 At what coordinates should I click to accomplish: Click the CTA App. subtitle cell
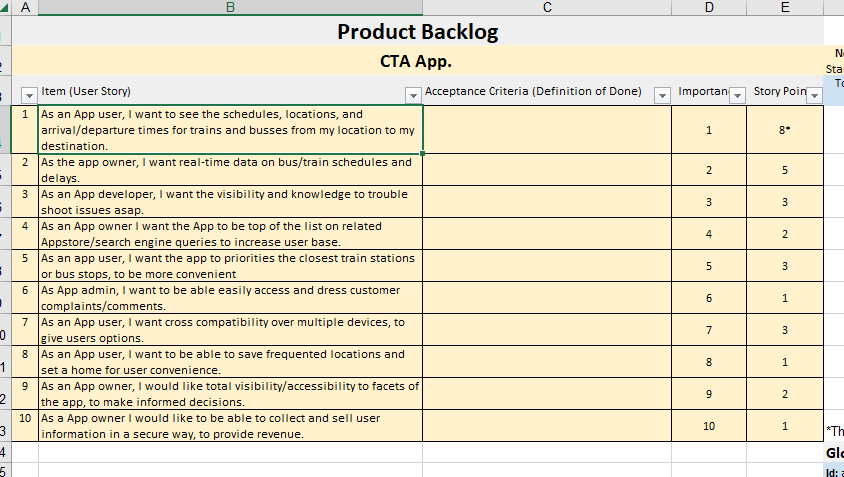click(418, 61)
